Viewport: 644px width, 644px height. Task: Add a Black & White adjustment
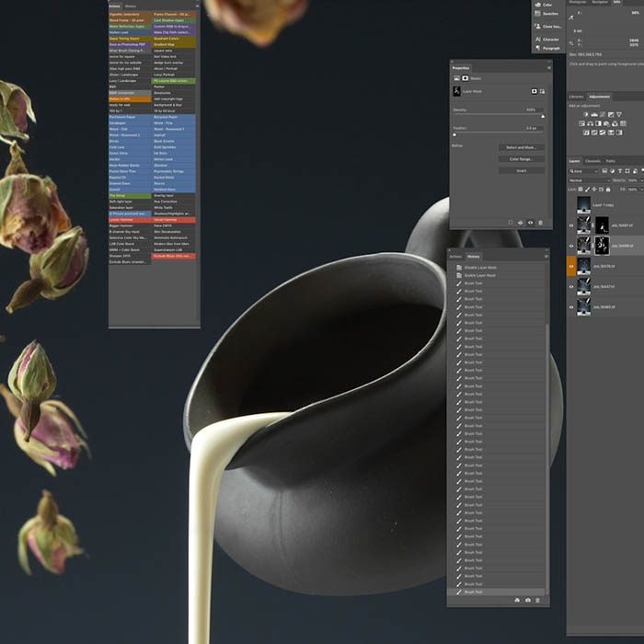click(x=598, y=123)
